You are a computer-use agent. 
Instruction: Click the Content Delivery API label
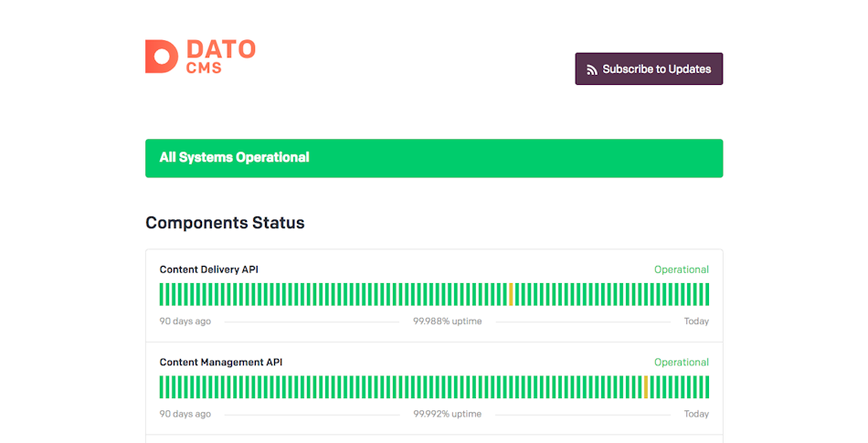pyautogui.click(x=208, y=269)
